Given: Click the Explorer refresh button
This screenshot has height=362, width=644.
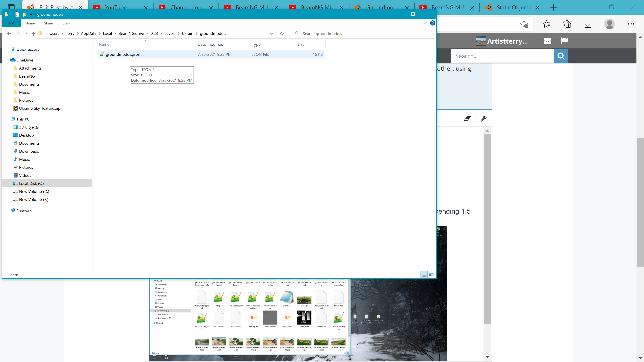Looking at the screenshot, I should [x=282, y=34].
